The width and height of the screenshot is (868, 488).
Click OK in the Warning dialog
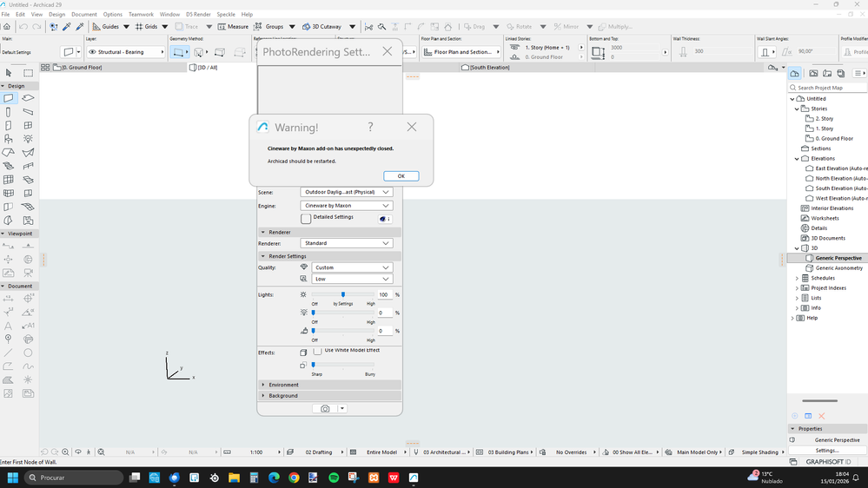coord(401,176)
